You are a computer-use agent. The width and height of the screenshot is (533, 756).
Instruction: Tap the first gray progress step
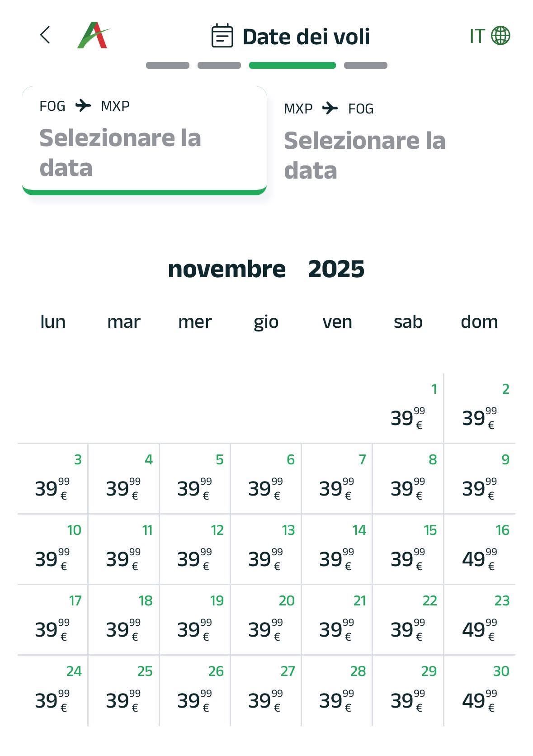pos(168,66)
